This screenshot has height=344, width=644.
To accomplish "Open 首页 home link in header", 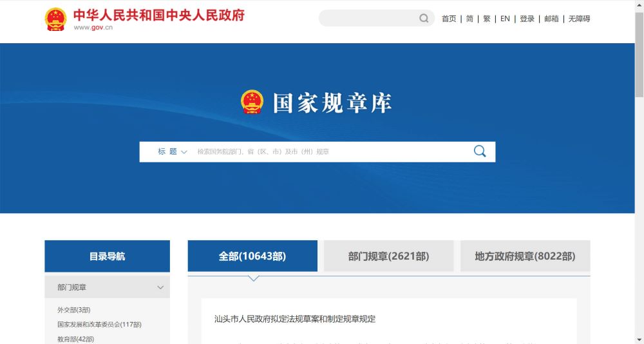I will click(449, 19).
